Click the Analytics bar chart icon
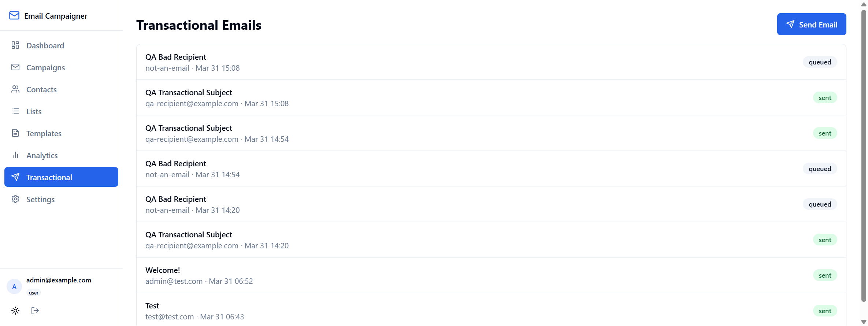 tap(15, 155)
